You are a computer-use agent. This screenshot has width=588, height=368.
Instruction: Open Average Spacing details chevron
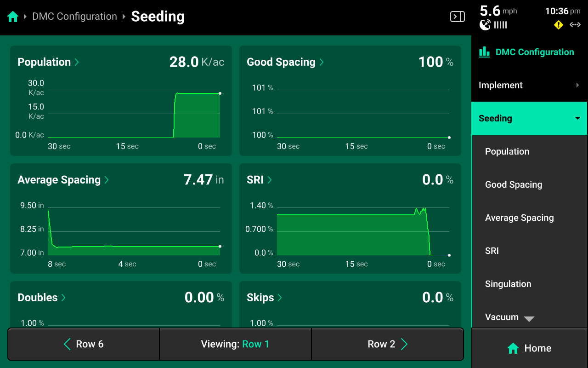pos(107,180)
